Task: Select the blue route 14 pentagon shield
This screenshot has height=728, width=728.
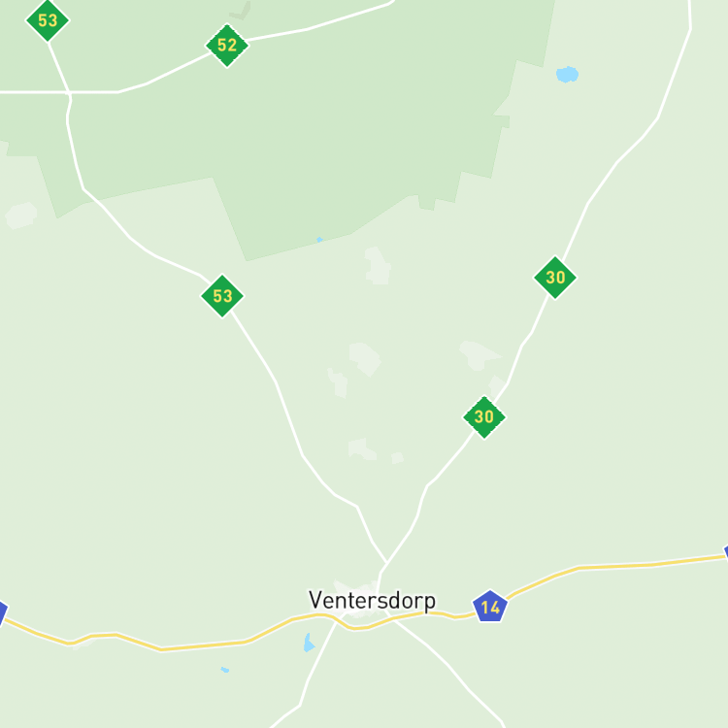Action: coord(490,607)
